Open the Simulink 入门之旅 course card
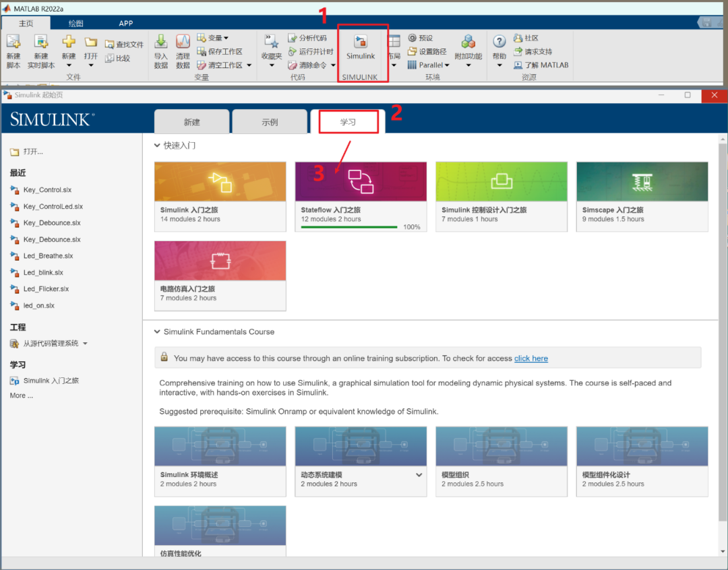728x570 pixels. tap(220, 197)
